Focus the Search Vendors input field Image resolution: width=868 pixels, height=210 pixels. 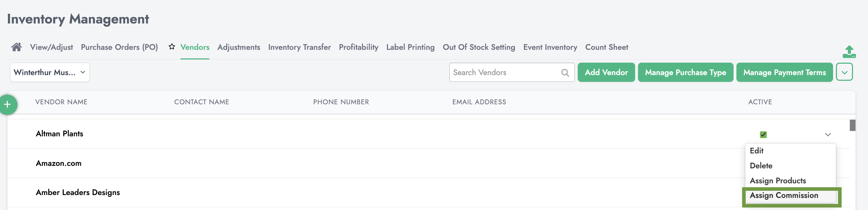point(505,72)
